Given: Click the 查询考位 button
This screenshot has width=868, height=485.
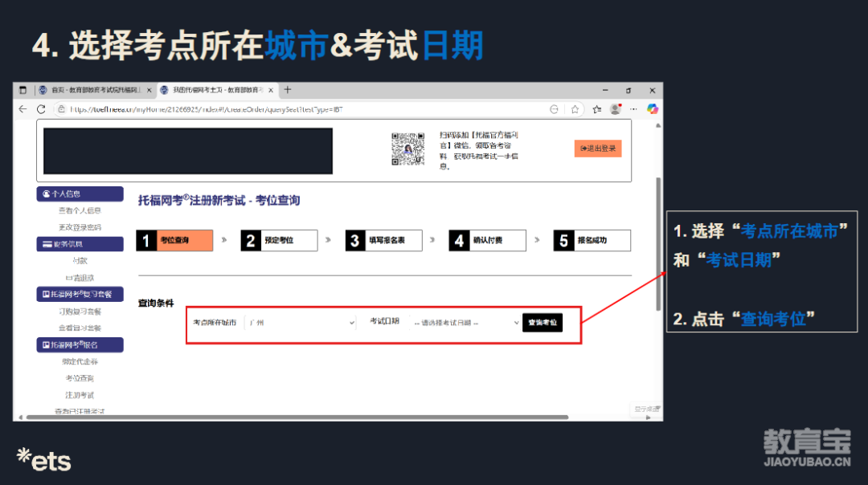Looking at the screenshot, I should pyautogui.click(x=542, y=323).
